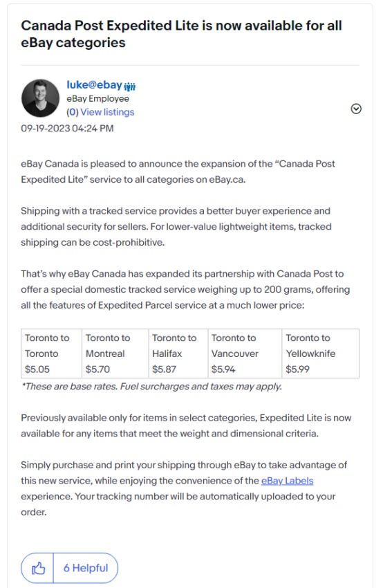This screenshot has width=383, height=588.
Task: Click the $5.05 Toronto price
Action: coord(37,369)
